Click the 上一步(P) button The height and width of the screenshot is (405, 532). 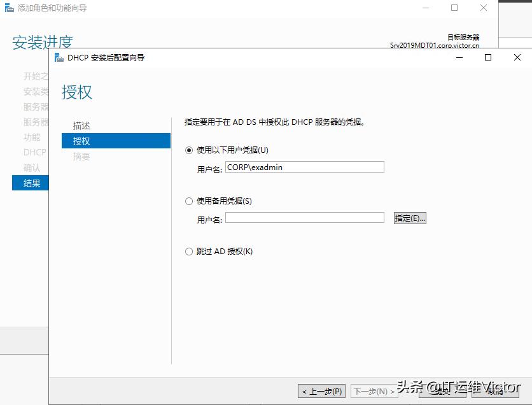pos(321,392)
